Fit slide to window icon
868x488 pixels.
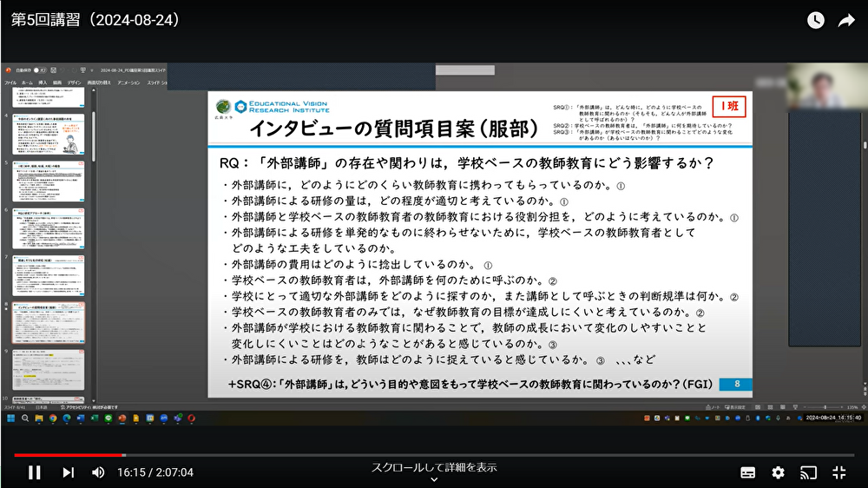[x=864, y=407]
